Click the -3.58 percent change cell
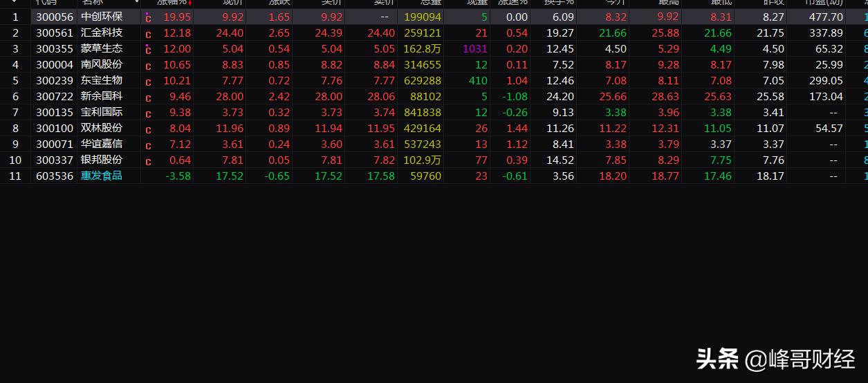 (178, 176)
